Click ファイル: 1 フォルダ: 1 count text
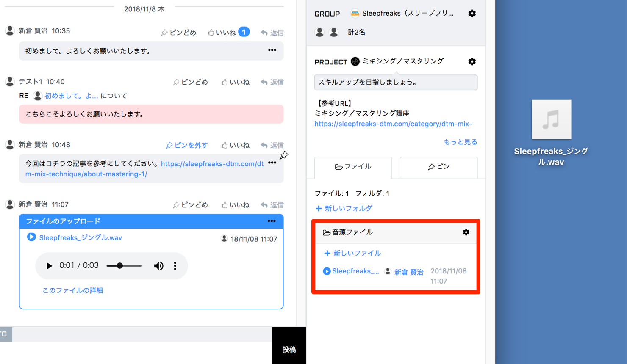 pyautogui.click(x=352, y=193)
